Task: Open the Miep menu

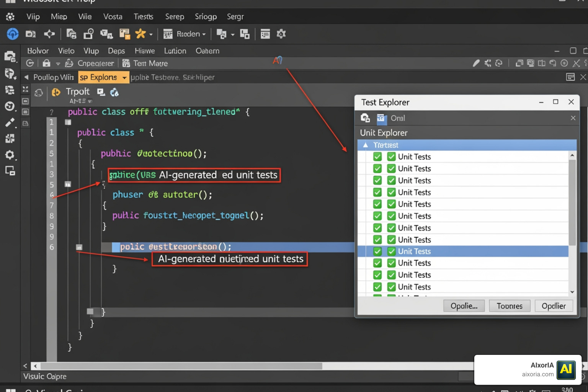Action: point(59,17)
